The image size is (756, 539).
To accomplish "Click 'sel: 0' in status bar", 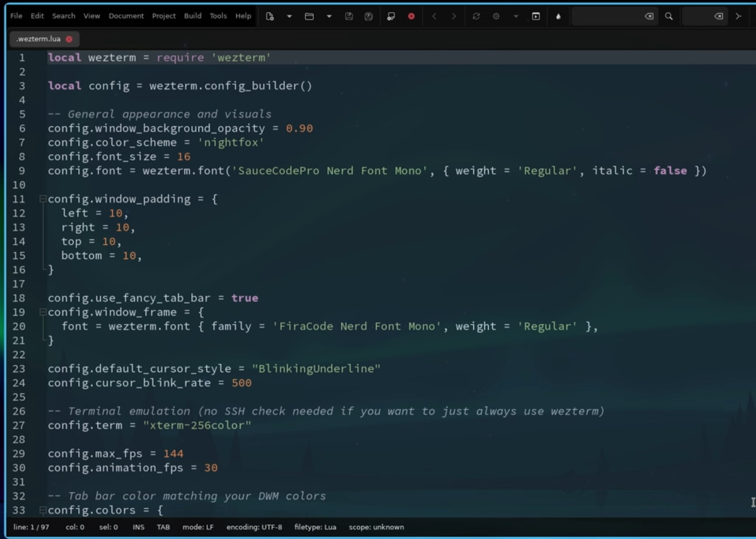I will pyautogui.click(x=108, y=527).
